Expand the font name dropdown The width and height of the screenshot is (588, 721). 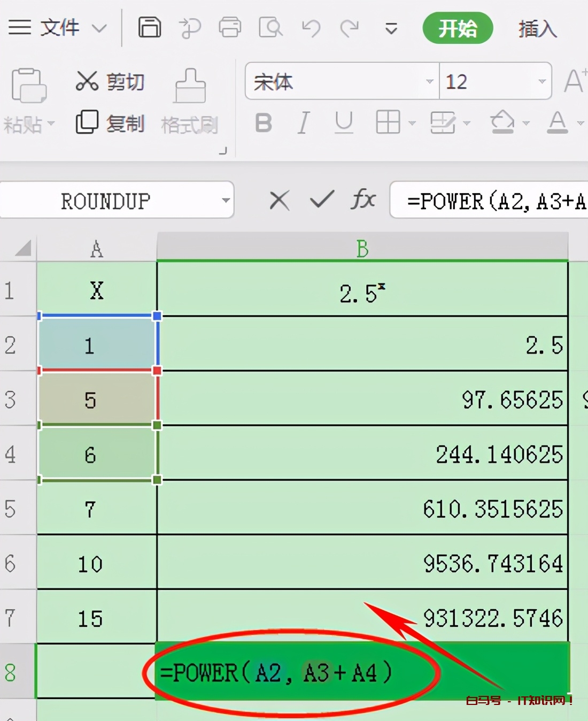[x=429, y=81]
